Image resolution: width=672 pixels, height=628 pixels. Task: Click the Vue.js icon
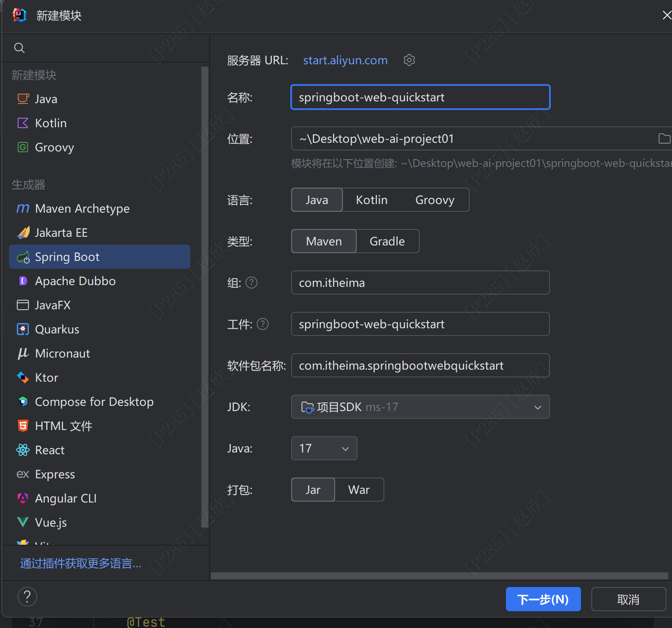coord(23,522)
